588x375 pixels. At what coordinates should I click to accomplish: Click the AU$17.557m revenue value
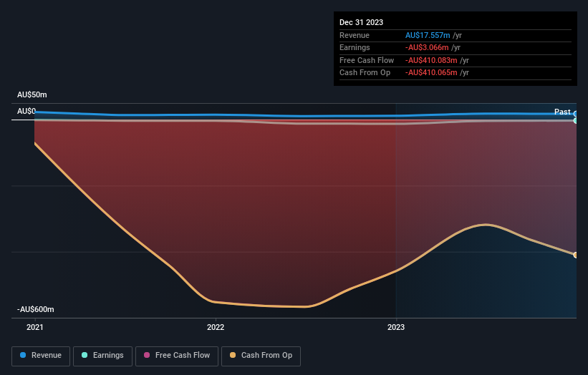point(428,35)
